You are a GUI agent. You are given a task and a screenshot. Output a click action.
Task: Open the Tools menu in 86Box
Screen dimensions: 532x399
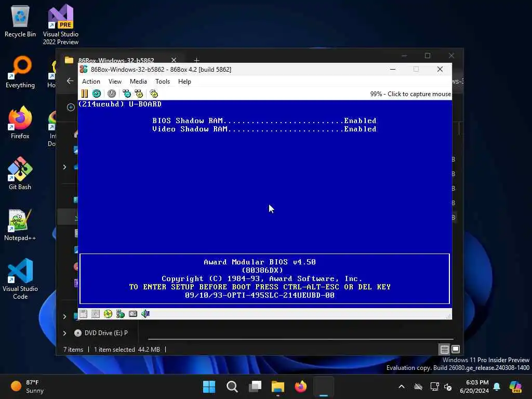[163, 82]
